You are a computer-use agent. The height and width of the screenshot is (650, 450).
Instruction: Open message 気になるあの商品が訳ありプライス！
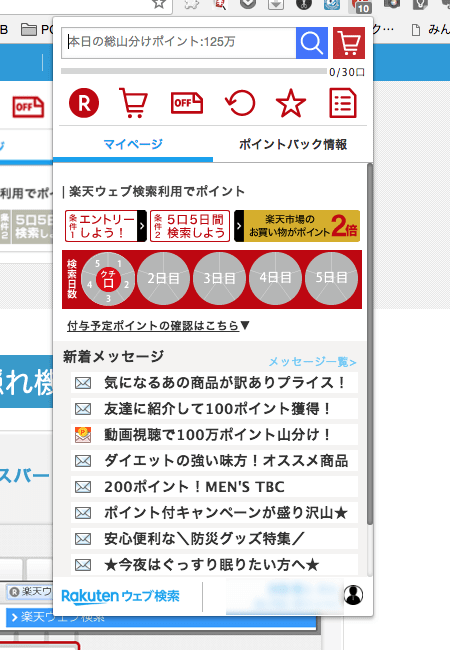point(214,383)
